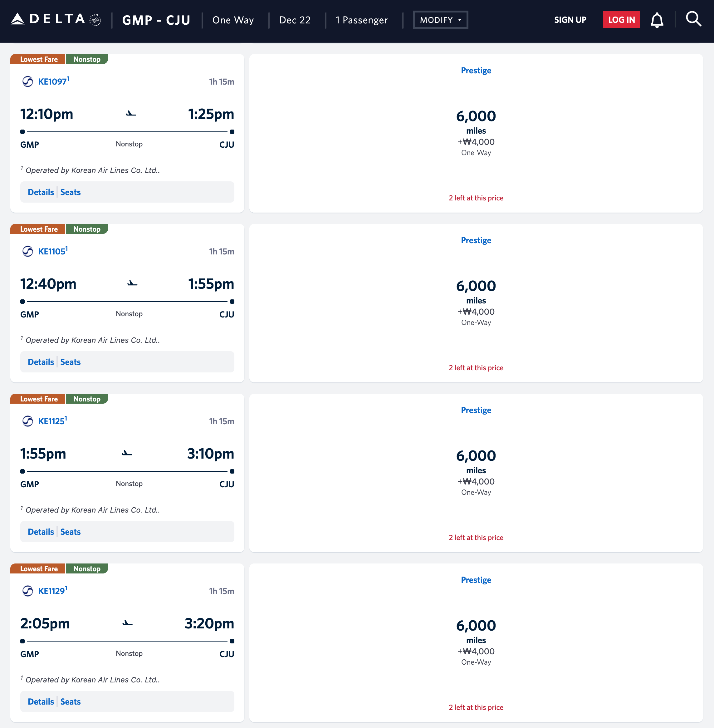Screen dimensions: 714x728
Task: Open the notifications bell
Action: pyautogui.click(x=656, y=20)
